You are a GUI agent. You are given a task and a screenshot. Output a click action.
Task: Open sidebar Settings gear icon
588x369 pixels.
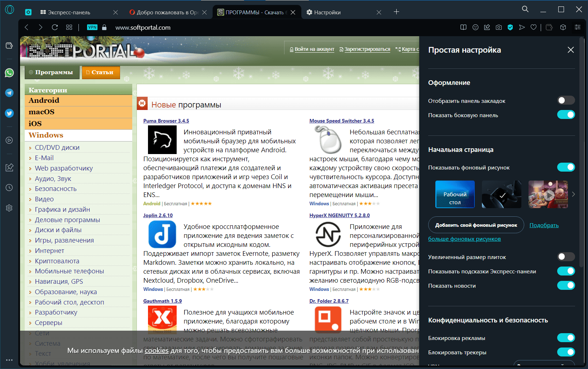click(x=9, y=208)
